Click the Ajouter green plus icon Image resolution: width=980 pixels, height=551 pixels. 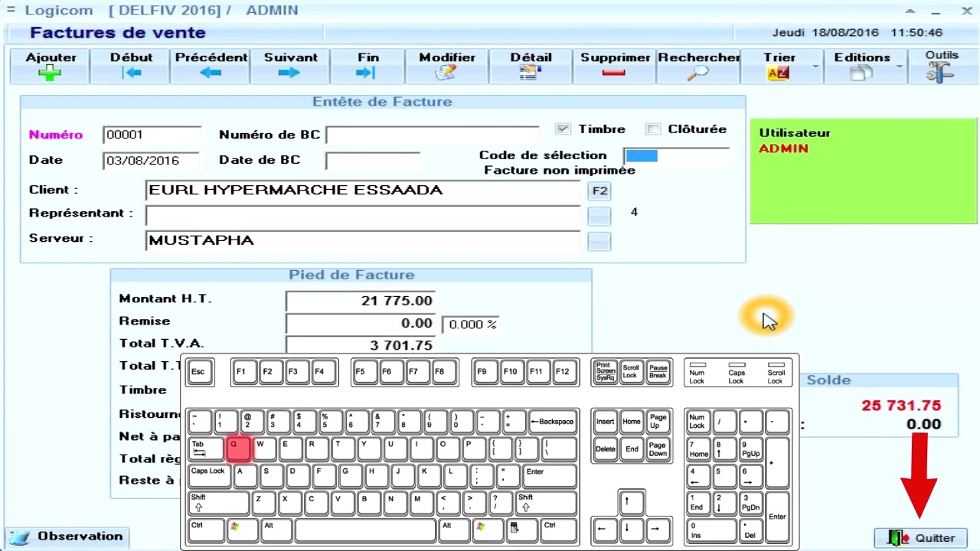tap(51, 73)
